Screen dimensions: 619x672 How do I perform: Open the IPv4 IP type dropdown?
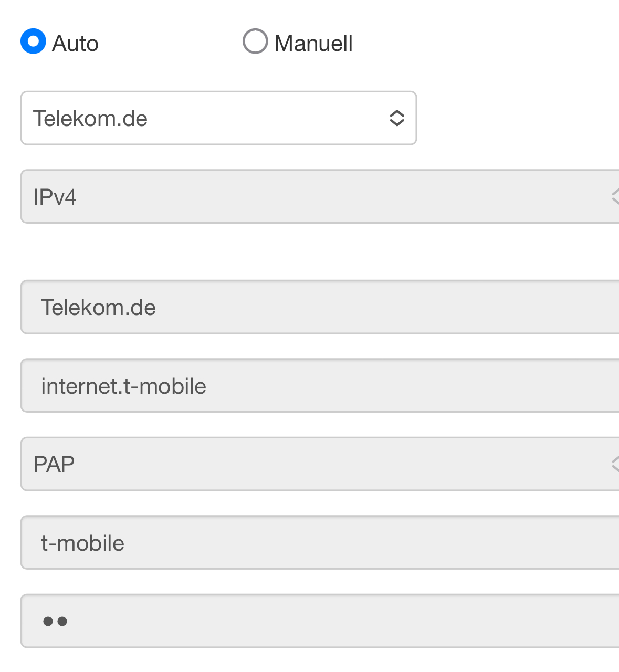pos(320,196)
